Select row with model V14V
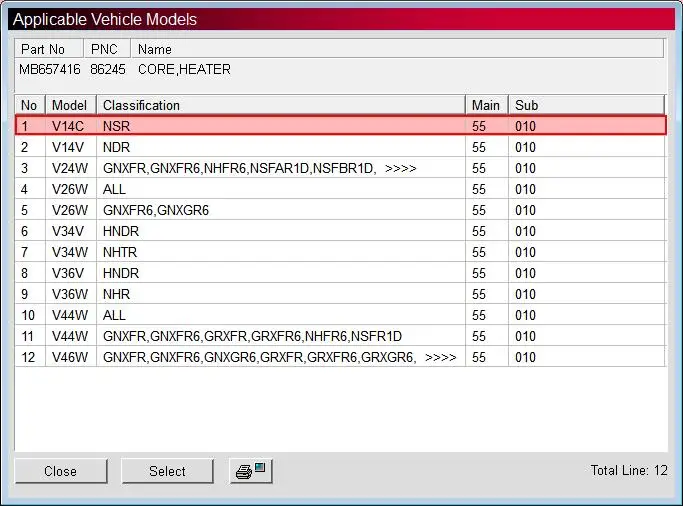Image resolution: width=683 pixels, height=506 pixels. click(x=341, y=147)
